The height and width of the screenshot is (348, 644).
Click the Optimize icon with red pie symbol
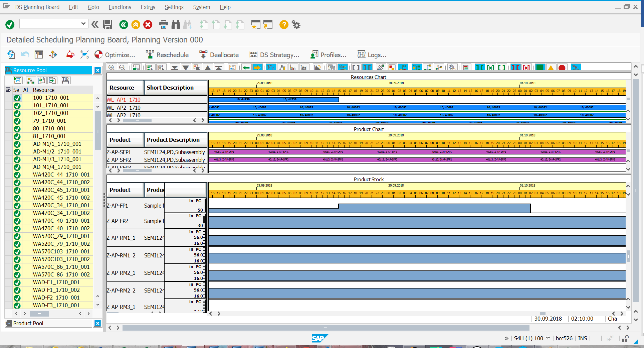click(98, 54)
